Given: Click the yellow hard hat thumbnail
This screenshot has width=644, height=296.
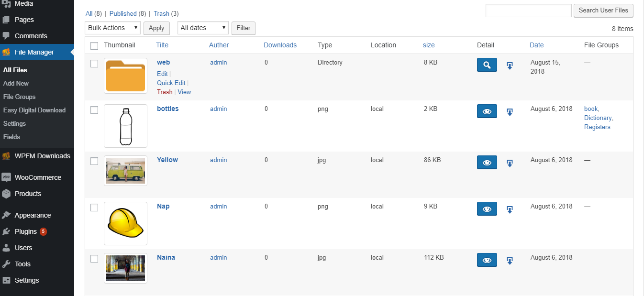Looking at the screenshot, I should tap(125, 223).
